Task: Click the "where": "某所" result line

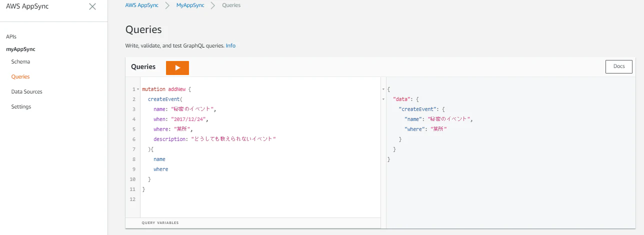Action: coord(425,129)
